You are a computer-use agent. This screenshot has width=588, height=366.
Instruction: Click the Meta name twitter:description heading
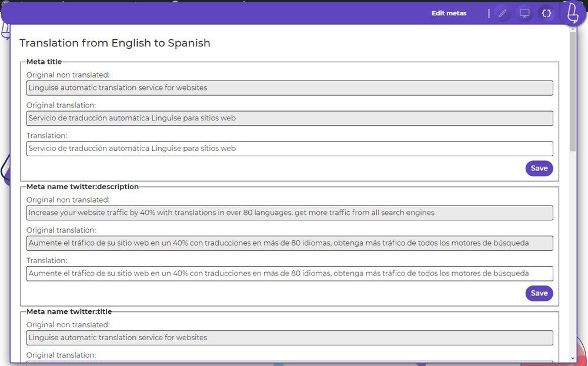click(82, 186)
